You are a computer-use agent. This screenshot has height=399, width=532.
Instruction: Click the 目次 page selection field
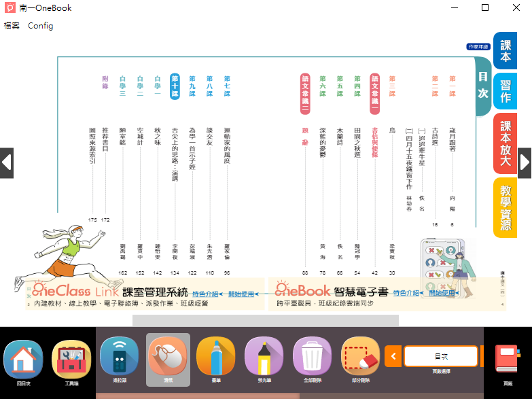[x=440, y=355]
